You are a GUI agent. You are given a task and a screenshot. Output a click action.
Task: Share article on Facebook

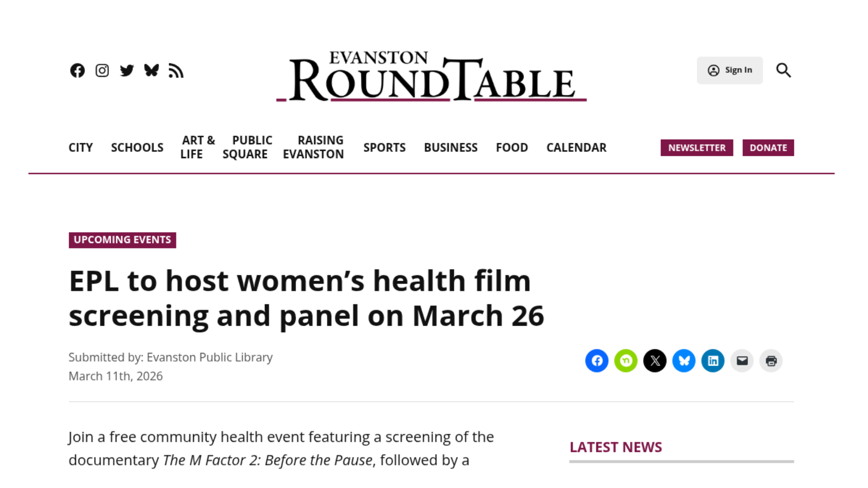click(x=597, y=361)
